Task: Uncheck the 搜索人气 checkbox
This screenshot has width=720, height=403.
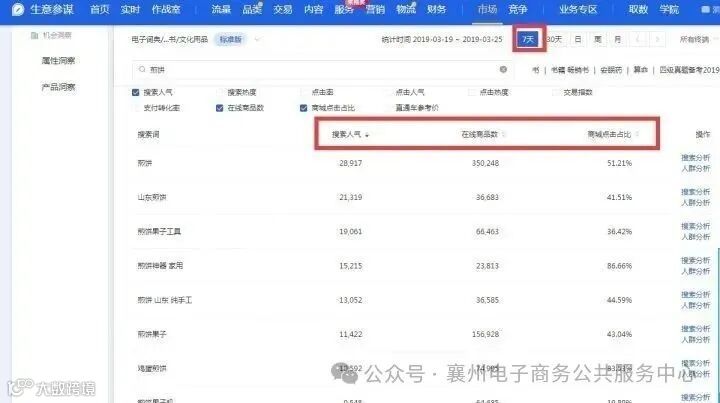Action: pyautogui.click(x=135, y=92)
